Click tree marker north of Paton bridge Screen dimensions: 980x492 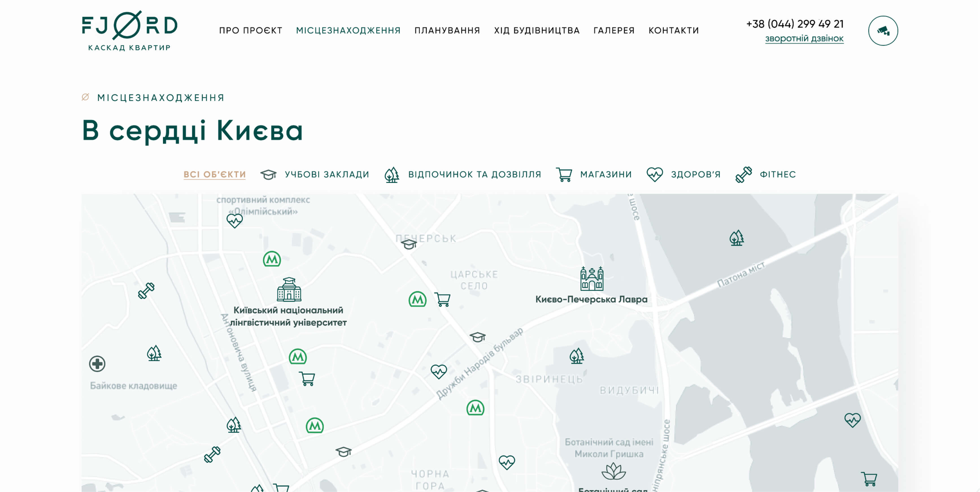737,238
